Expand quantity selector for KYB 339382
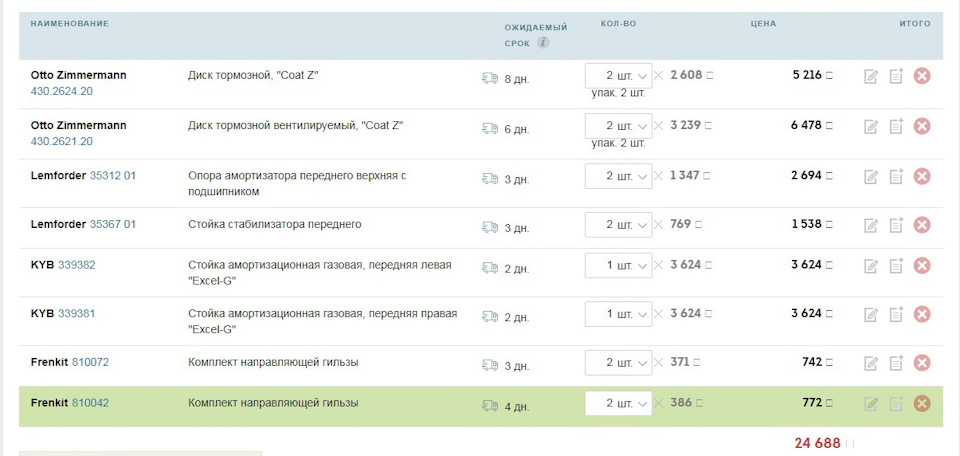960x456 pixels. 618,266
